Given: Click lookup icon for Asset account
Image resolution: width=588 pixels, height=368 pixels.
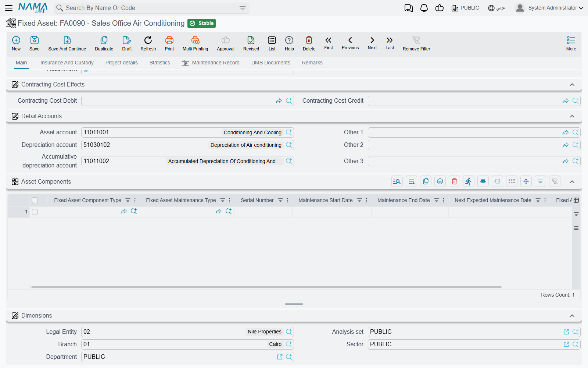Looking at the screenshot, I should point(289,132).
